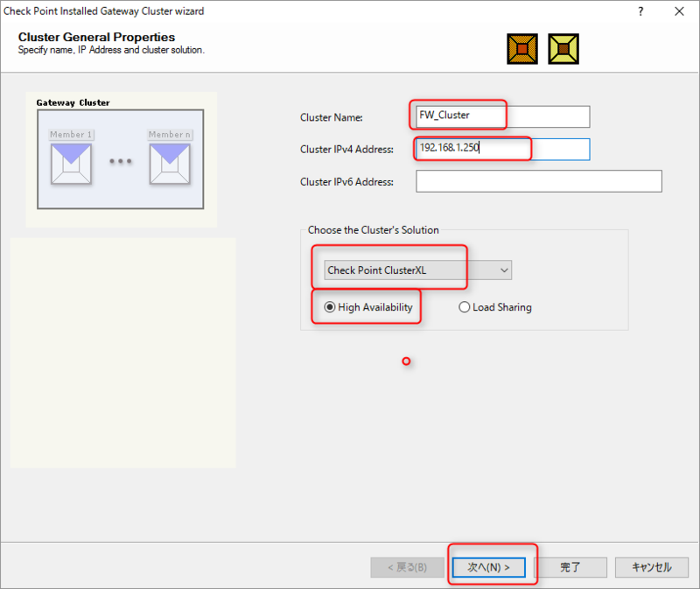Click the orange gateway icon in header
The height and width of the screenshot is (589, 700).
[x=522, y=49]
